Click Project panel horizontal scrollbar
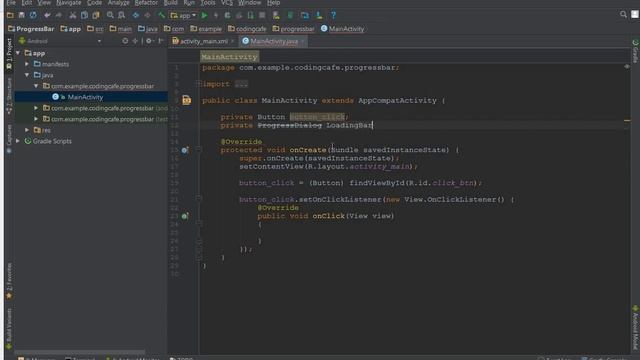This screenshot has height=360, width=640. pos(80,351)
